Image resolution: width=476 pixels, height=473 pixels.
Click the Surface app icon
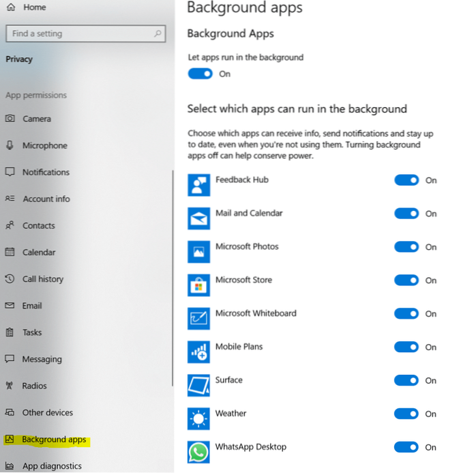pos(198,385)
